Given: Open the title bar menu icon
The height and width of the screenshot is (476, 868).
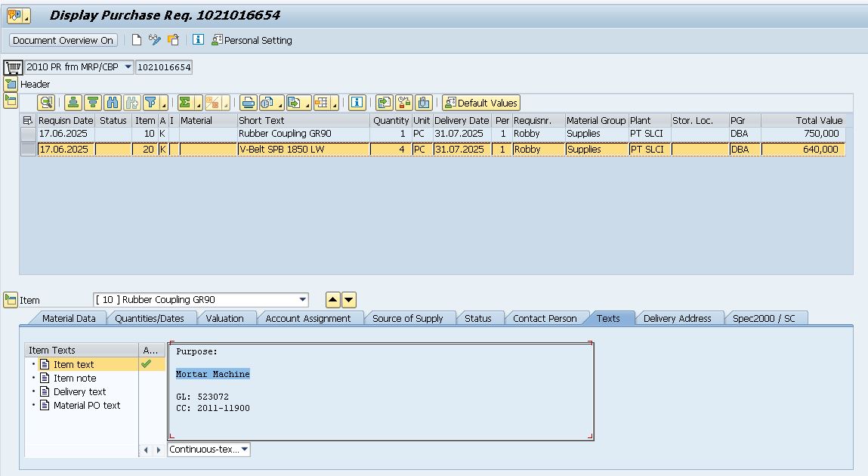Looking at the screenshot, I should click(18, 16).
